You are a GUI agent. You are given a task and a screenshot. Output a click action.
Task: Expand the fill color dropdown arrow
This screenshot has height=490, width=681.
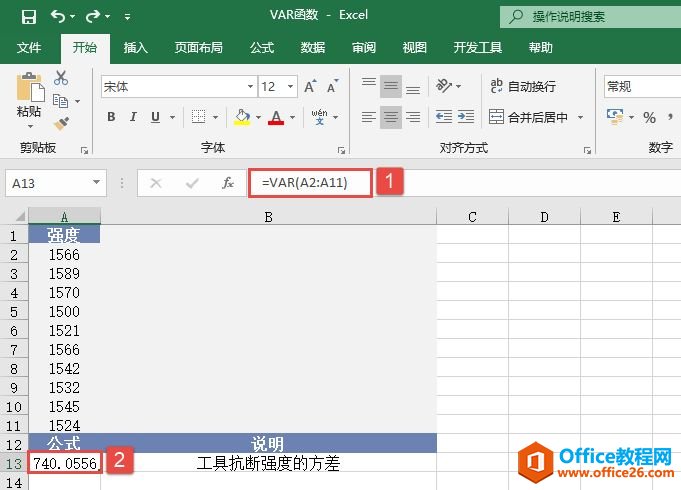click(258, 117)
